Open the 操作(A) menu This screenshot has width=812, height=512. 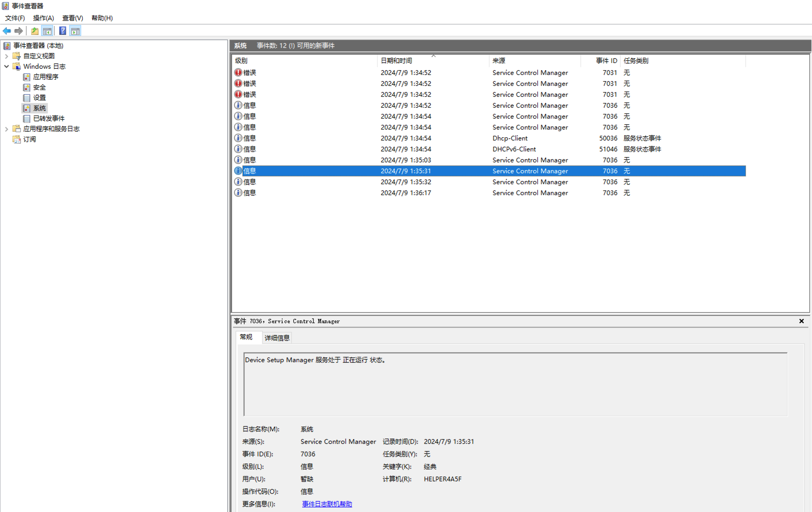[x=43, y=18]
